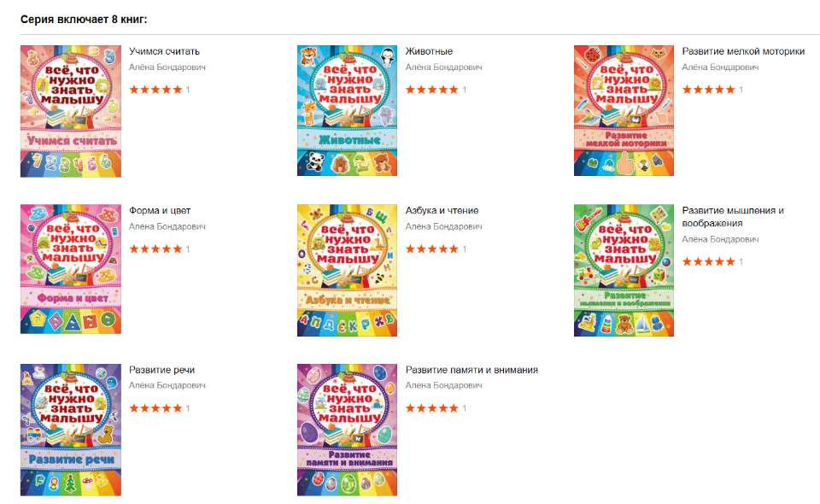The width and height of the screenshot is (820, 504).
Task: Open author Алёна Бондарович under Животные
Action: 444,67
